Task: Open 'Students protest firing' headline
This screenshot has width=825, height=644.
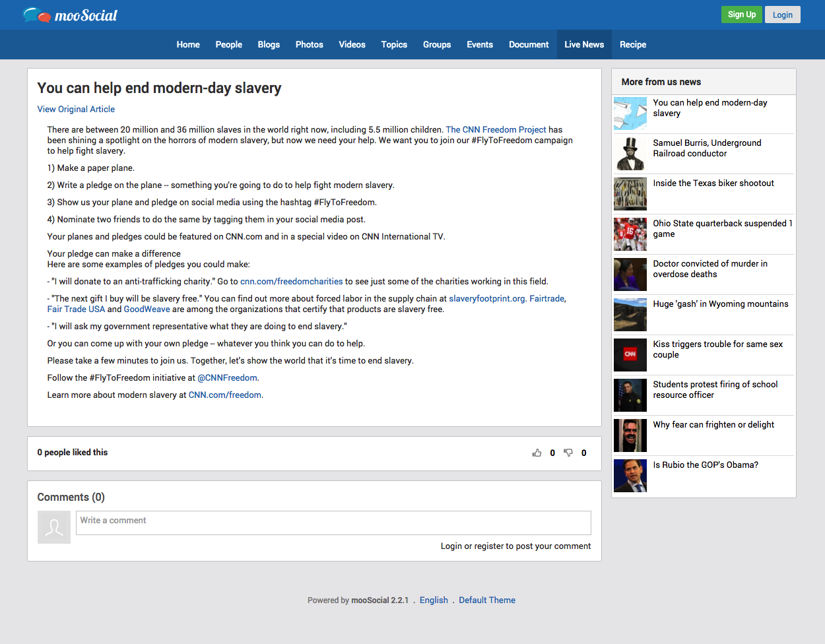Action: pos(715,389)
